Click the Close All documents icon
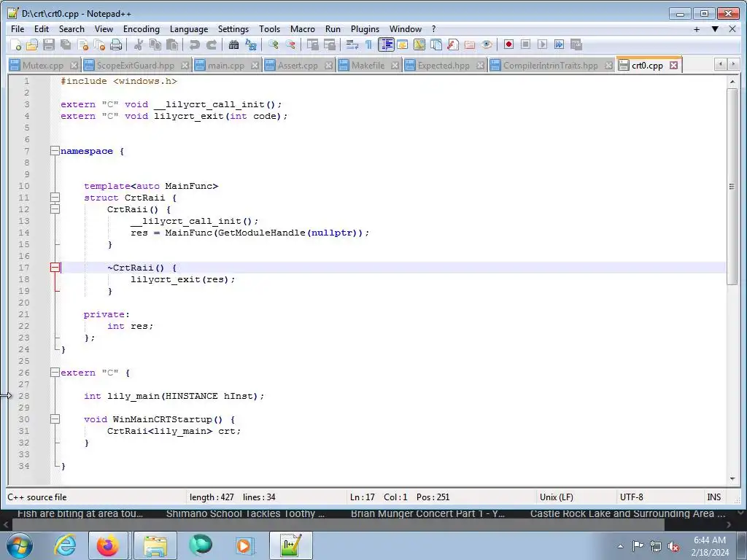Screen dimensions: 747x560 [x=99, y=44]
